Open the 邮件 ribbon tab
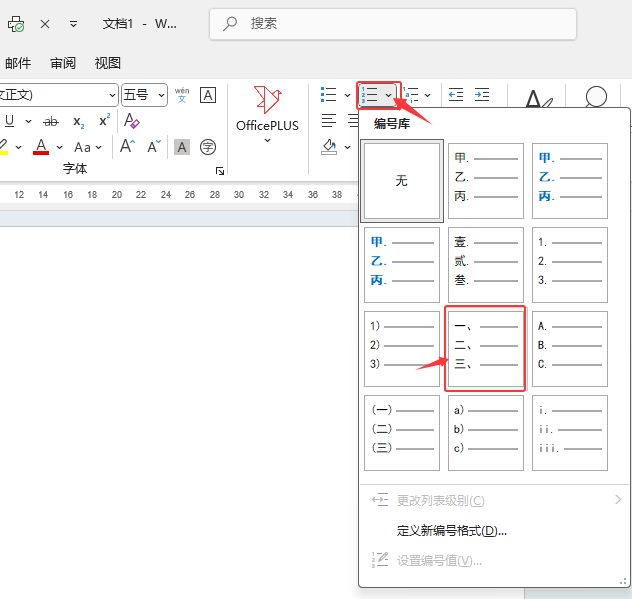Image resolution: width=632 pixels, height=599 pixels. (x=18, y=63)
